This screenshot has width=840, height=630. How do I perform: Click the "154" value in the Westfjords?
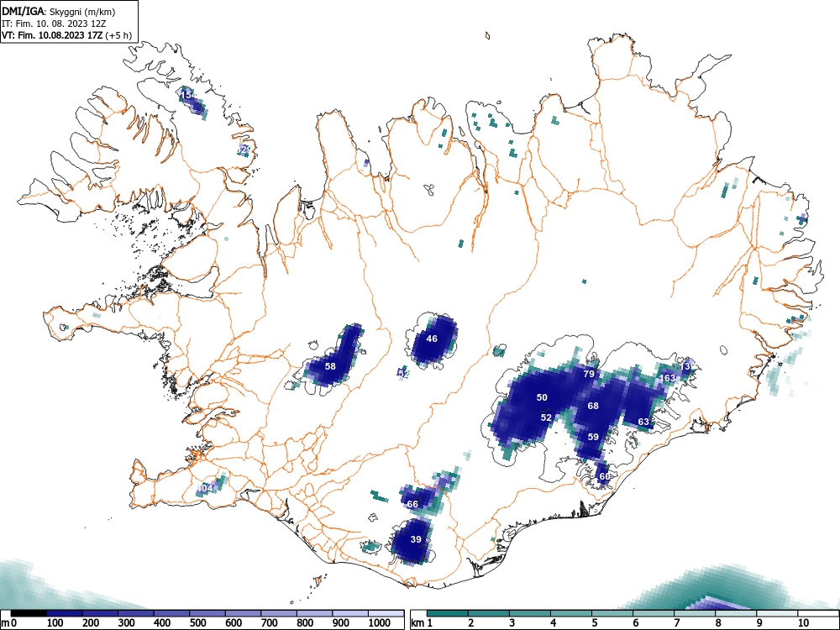(187, 95)
